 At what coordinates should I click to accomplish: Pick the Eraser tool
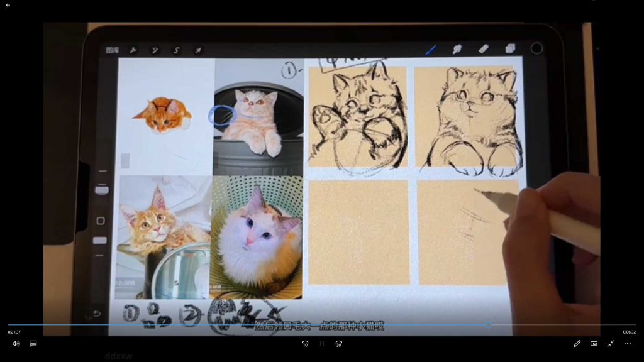[x=484, y=49]
